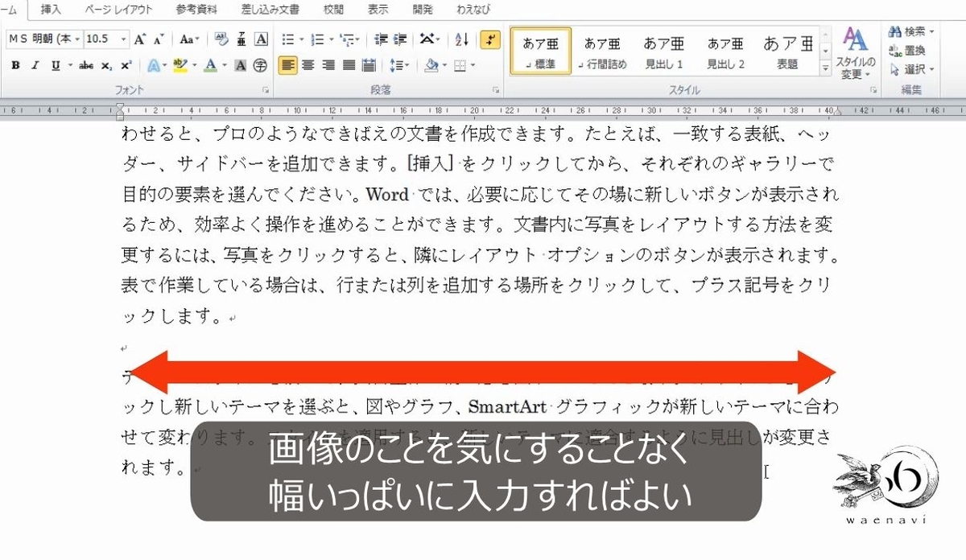Image resolution: width=966 pixels, height=560 pixels.
Task: Open the 表示 tab
Action: click(x=378, y=10)
